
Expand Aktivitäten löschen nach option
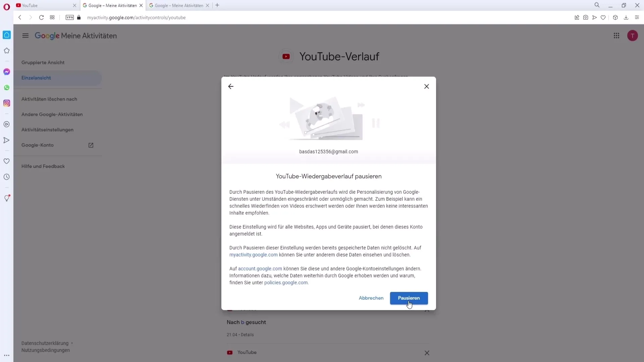coord(49,99)
